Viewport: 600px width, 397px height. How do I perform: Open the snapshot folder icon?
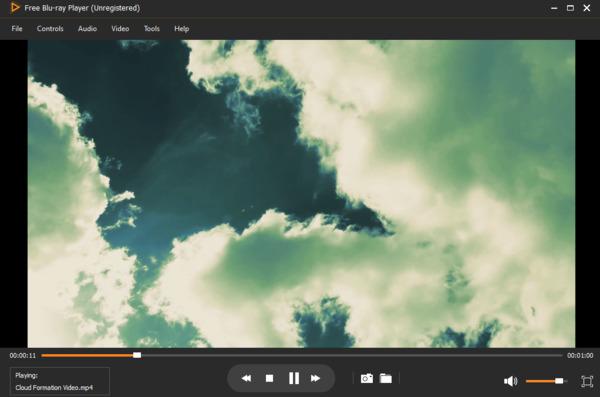(386, 378)
